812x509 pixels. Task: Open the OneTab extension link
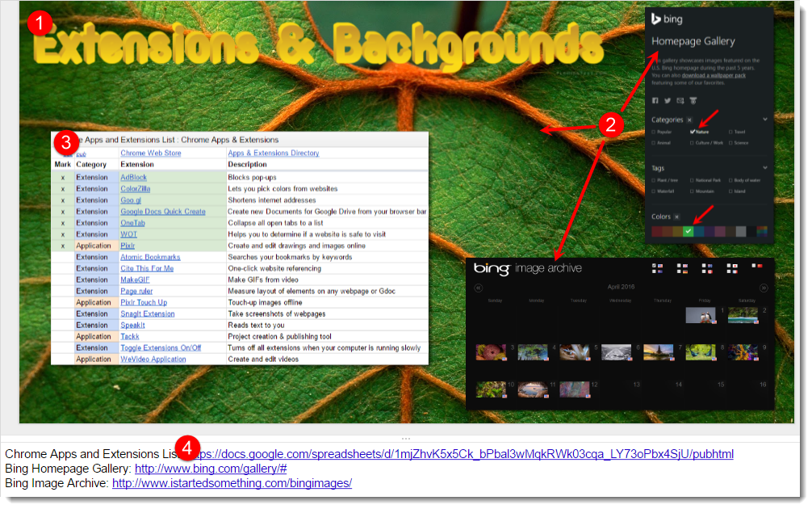132,223
